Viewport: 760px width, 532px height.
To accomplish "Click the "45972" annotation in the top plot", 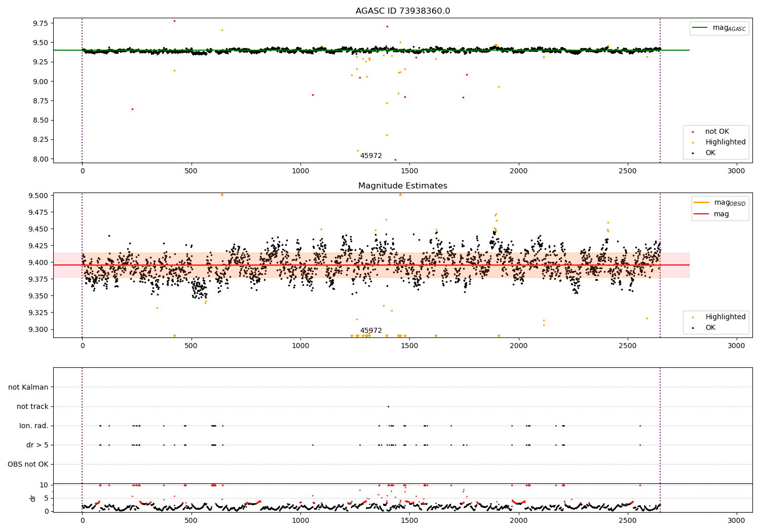I will tap(371, 156).
